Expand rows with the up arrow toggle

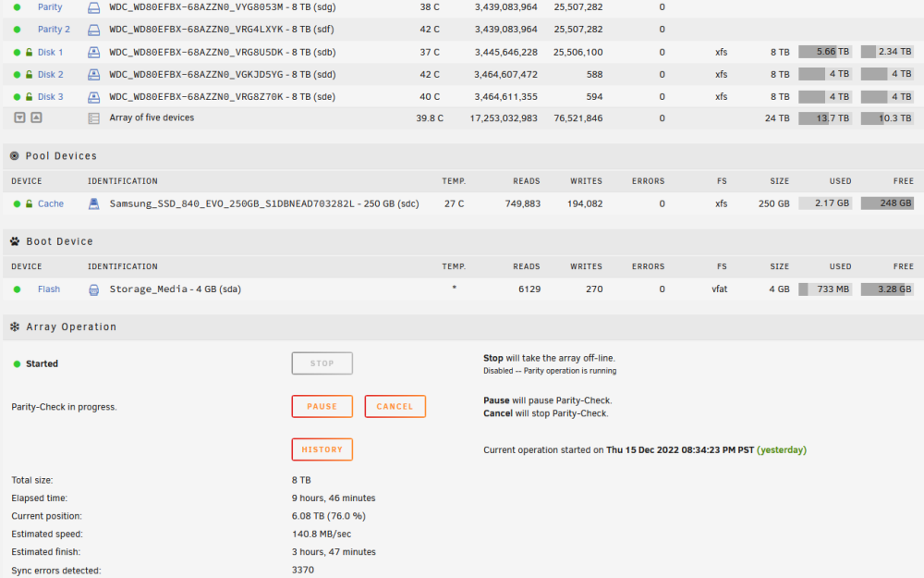(x=37, y=118)
